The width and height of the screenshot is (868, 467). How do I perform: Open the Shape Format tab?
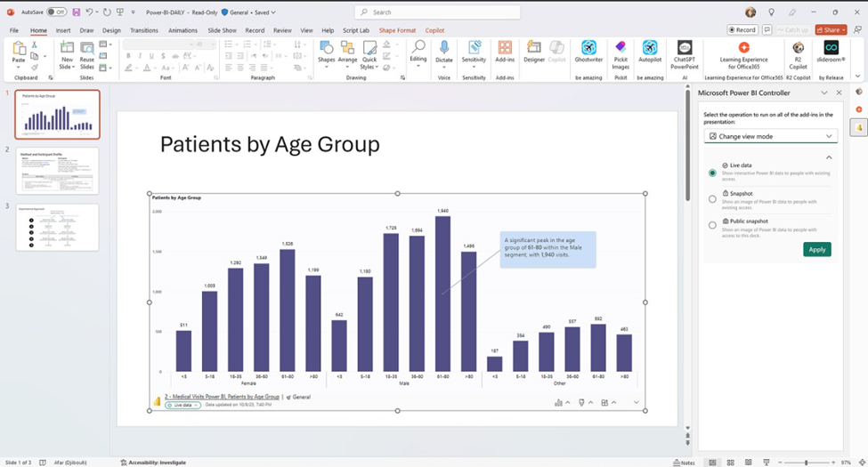pyautogui.click(x=397, y=30)
